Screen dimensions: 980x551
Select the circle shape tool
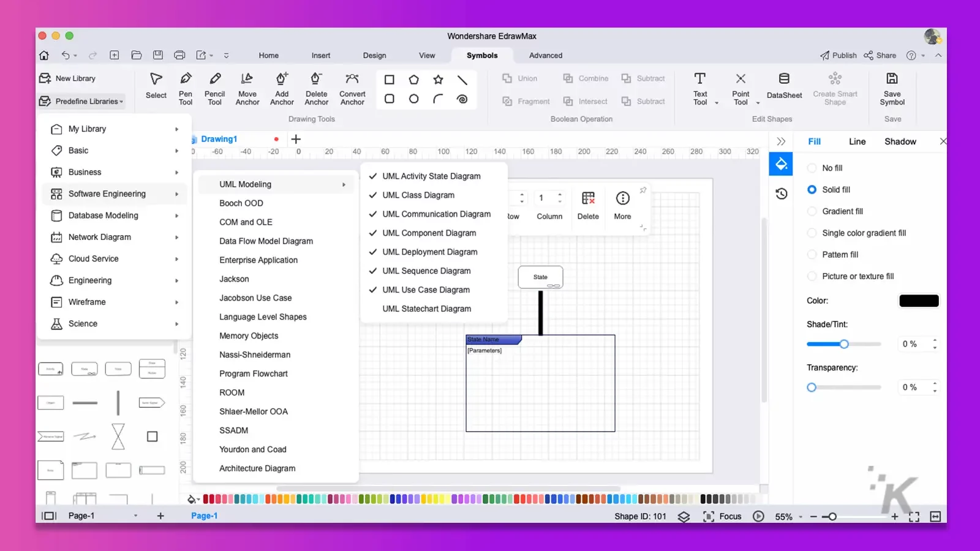[x=413, y=99]
